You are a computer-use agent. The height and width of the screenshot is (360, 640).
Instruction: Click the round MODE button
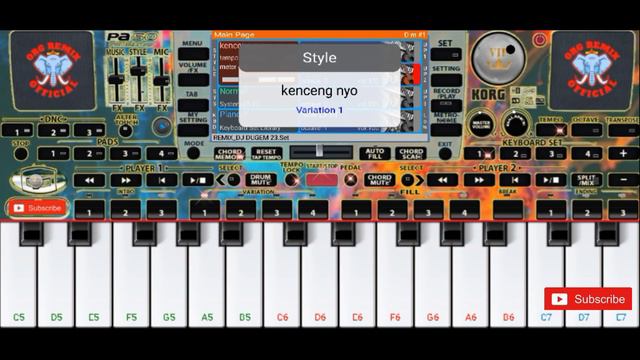click(193, 153)
